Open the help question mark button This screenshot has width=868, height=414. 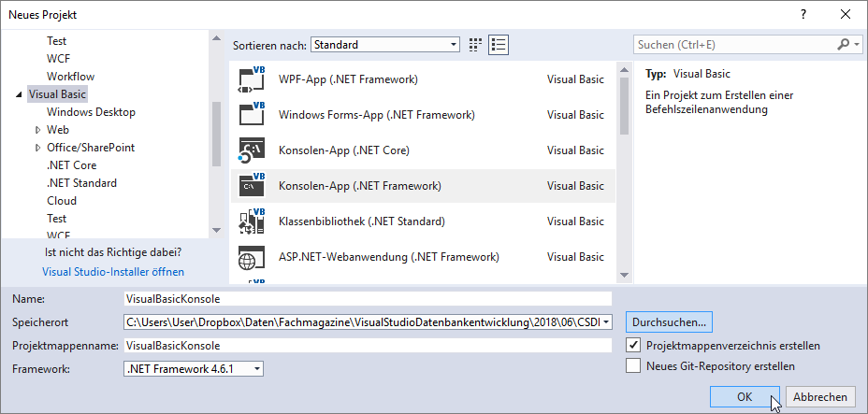point(803,15)
